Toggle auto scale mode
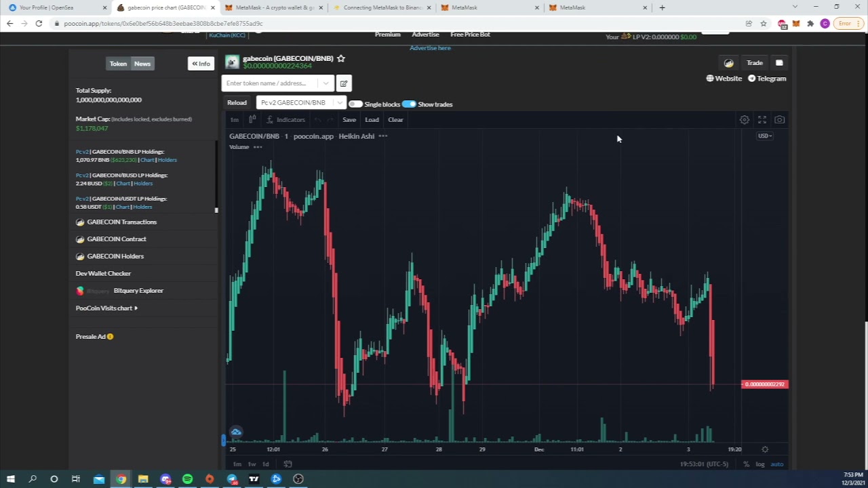This screenshot has width=868, height=488. click(x=777, y=464)
